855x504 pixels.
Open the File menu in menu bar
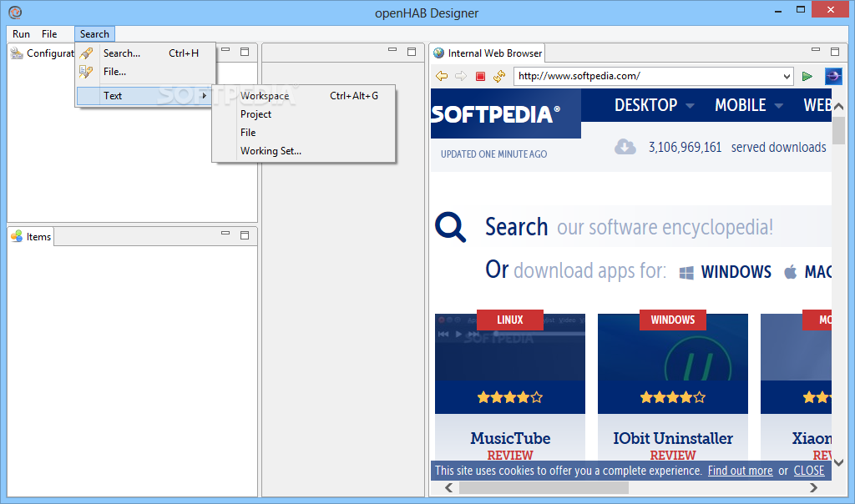tap(49, 33)
